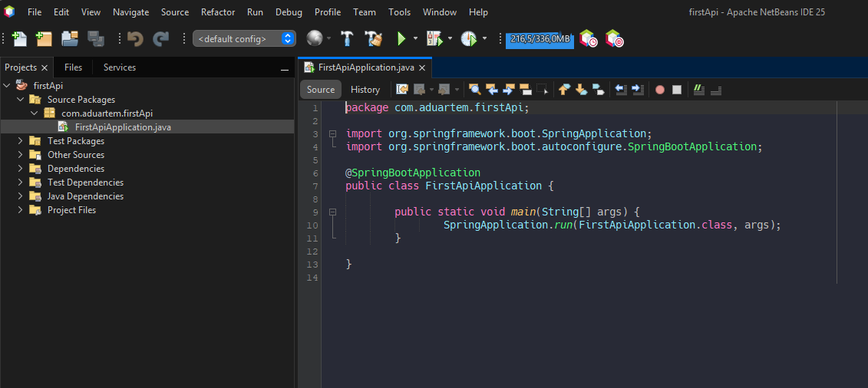Expand the Project Files node

click(x=21, y=210)
